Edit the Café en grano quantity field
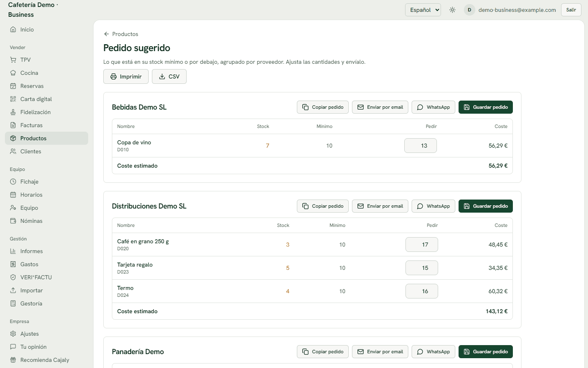The width and height of the screenshot is (588, 368). click(422, 245)
